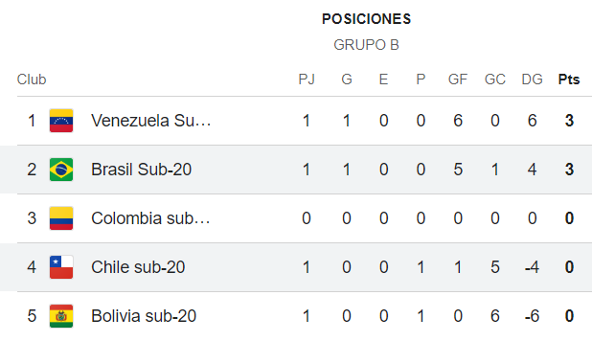Click the Pts column header
The image size is (592, 364).
coord(569,80)
